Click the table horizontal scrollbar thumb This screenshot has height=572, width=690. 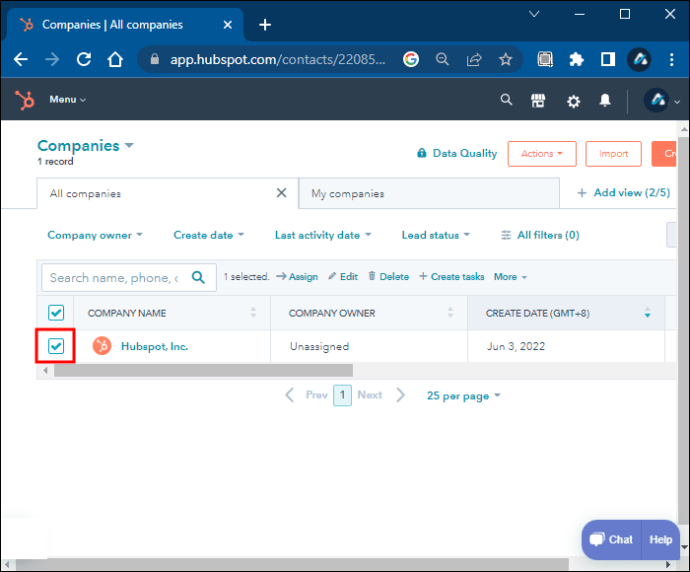pyautogui.click(x=203, y=370)
